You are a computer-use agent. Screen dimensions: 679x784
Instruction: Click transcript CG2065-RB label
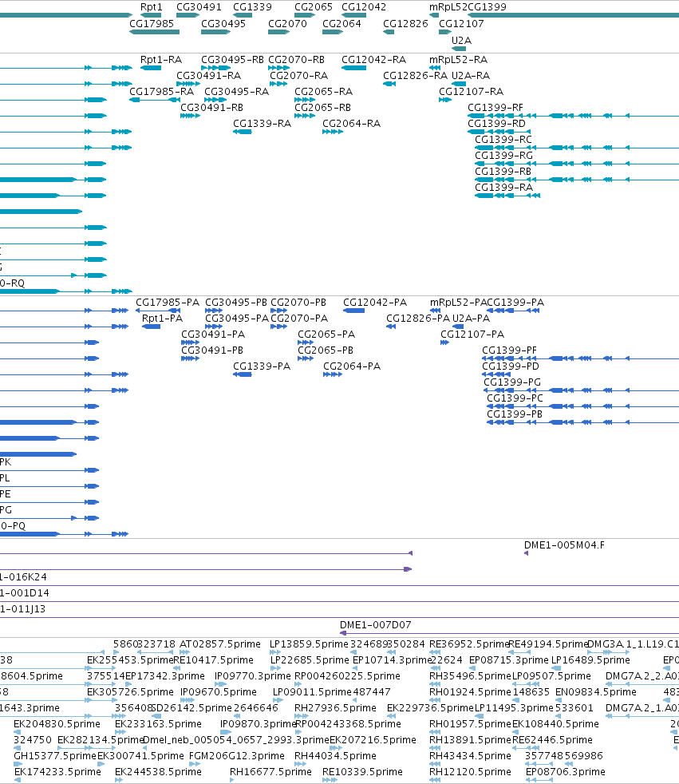click(322, 108)
